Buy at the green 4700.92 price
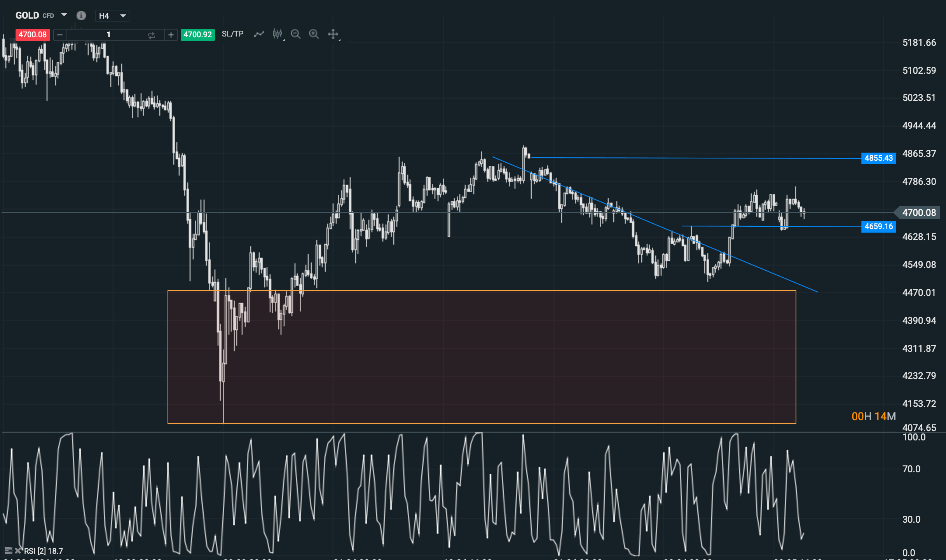The width and height of the screenshot is (946, 560). pyautogui.click(x=198, y=35)
